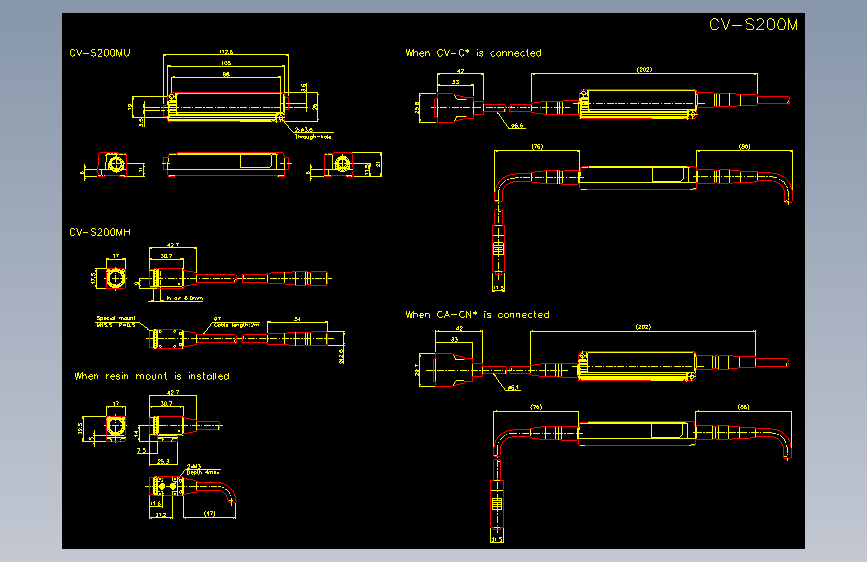Select the (80) dimension value
Image resolution: width=867 pixels, height=562 pixels.
744,147
